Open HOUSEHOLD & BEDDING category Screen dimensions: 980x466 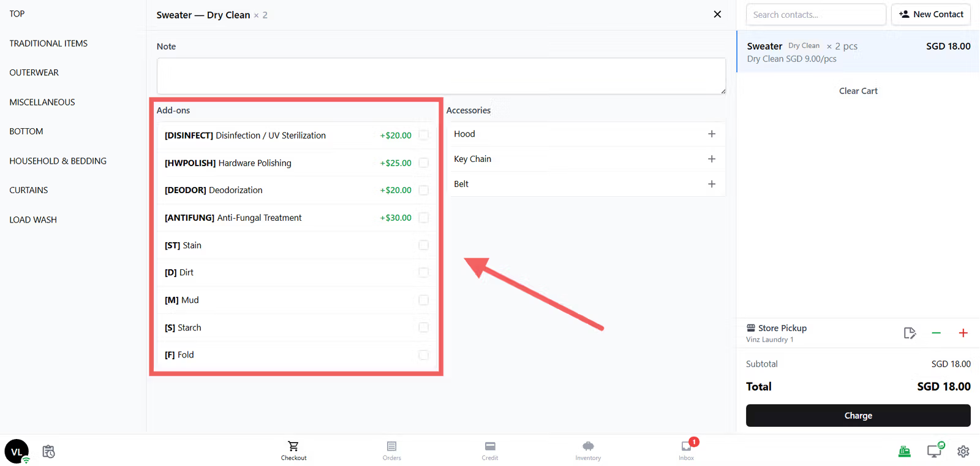click(58, 161)
